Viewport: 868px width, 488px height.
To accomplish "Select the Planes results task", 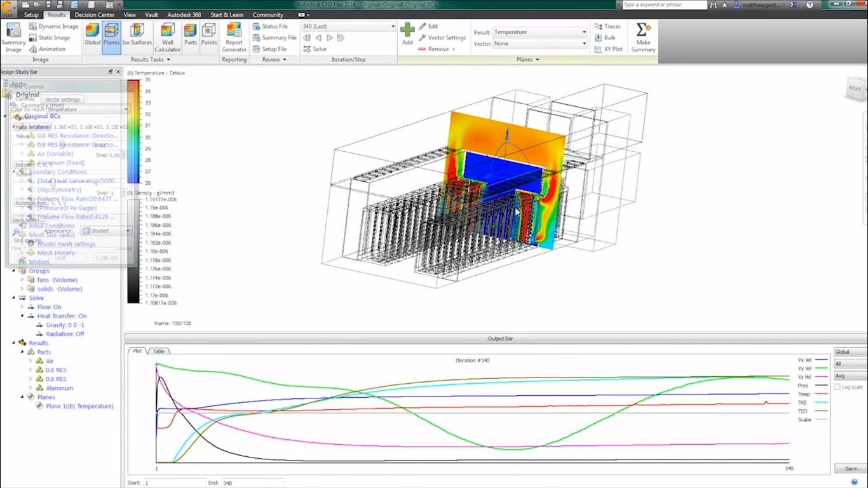I will click(111, 36).
